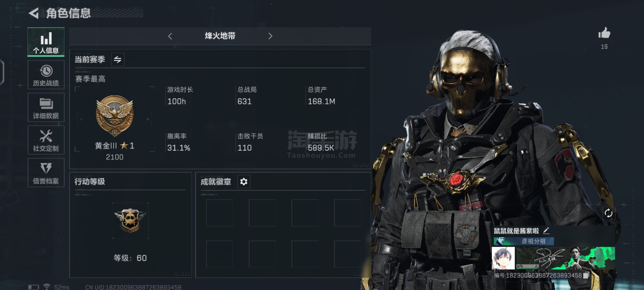This screenshot has height=290, width=644.
Task: Go back using the arrow beside 角色信息
Action: coord(34,13)
